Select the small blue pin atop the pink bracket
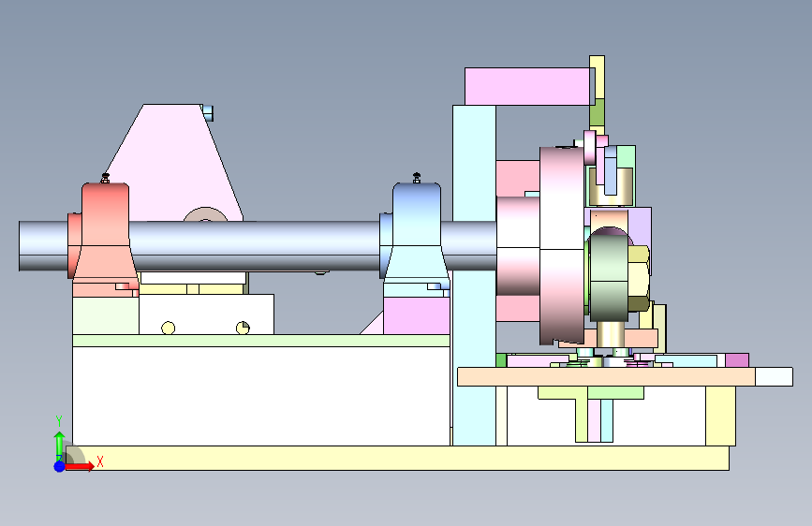The width and height of the screenshot is (812, 526). coord(208,113)
